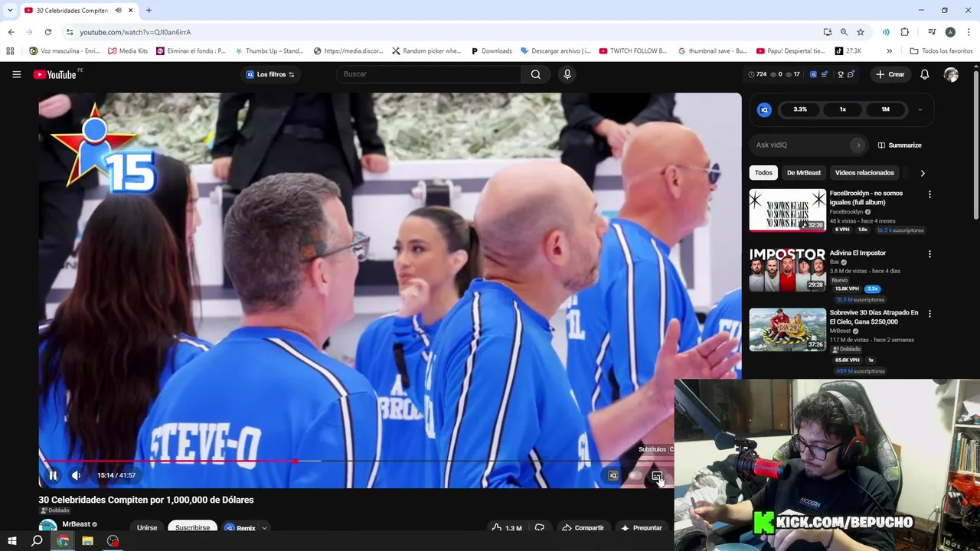Open vidIQ blue icon in header
This screenshot has height=551, width=980.
813,74
